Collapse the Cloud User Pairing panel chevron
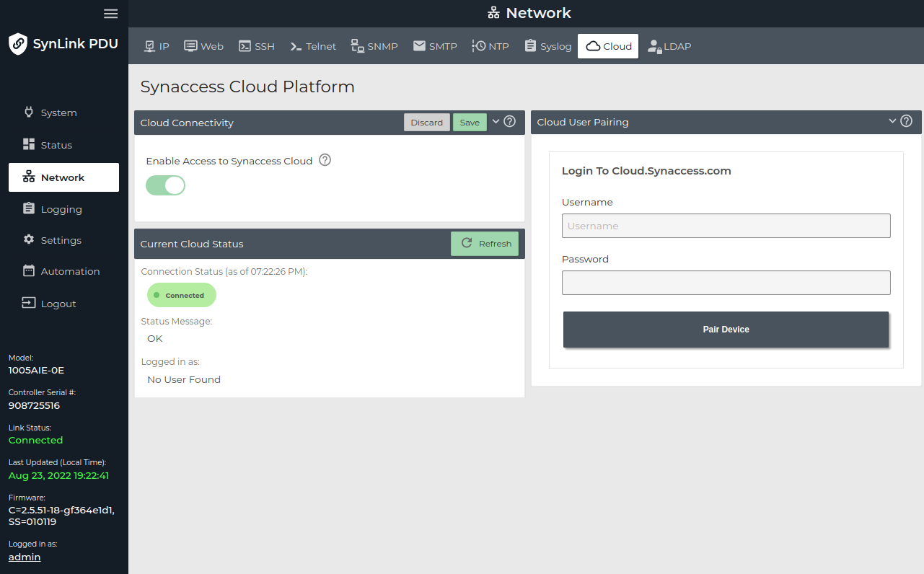The image size is (924, 574). pos(892,121)
